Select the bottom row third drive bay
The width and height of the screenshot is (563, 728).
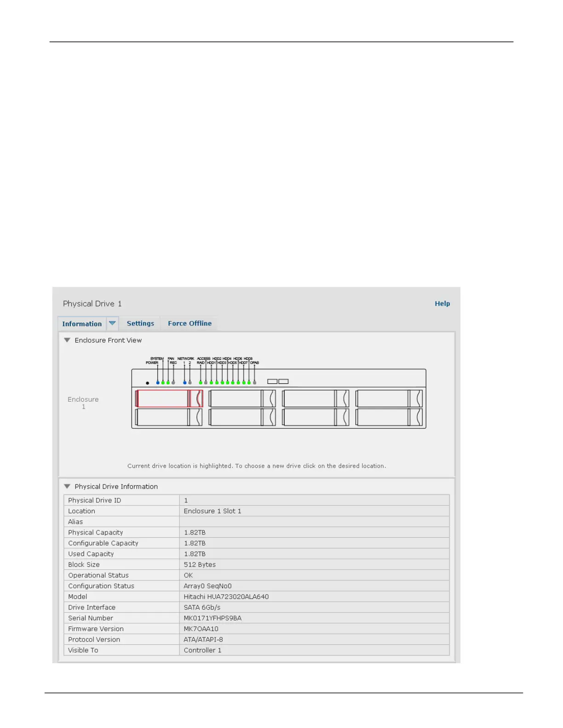[x=316, y=417]
